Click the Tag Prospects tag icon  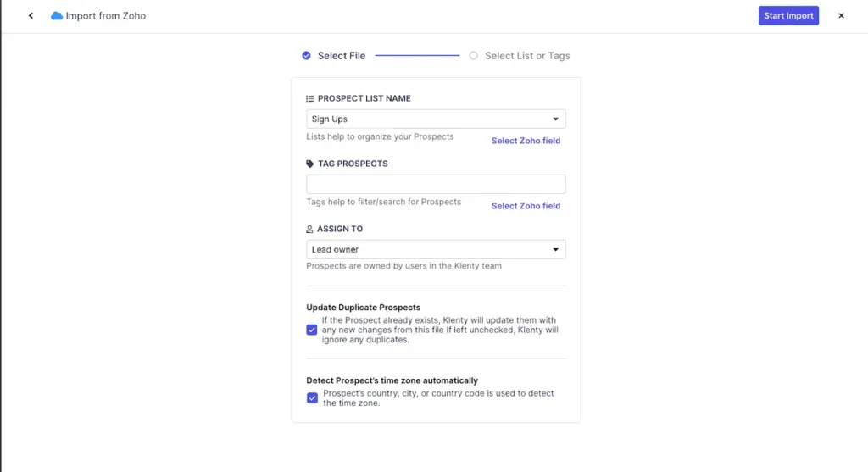point(310,164)
